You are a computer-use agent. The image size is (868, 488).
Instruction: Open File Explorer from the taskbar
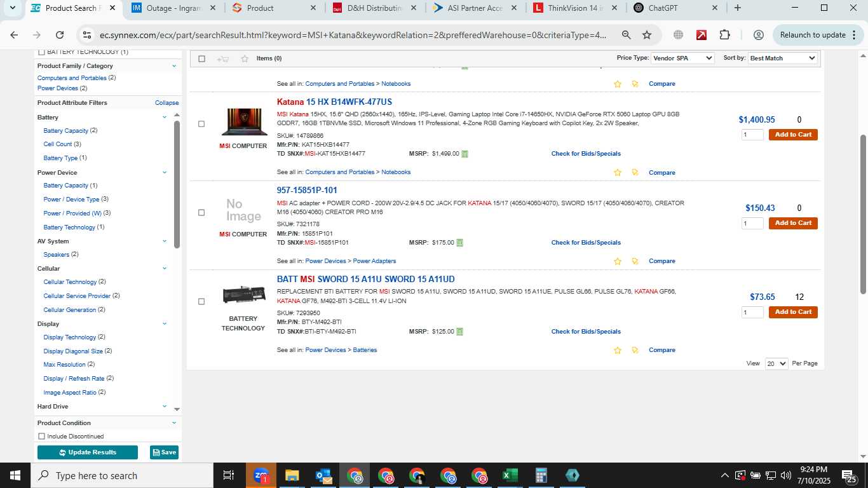[x=292, y=475]
